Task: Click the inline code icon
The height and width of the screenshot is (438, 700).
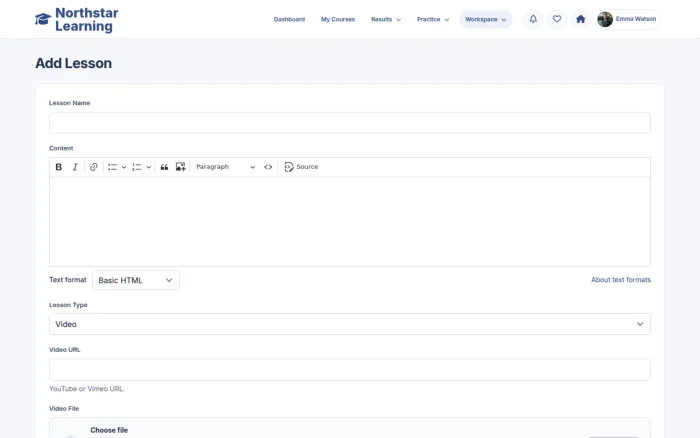Action: [x=268, y=167]
